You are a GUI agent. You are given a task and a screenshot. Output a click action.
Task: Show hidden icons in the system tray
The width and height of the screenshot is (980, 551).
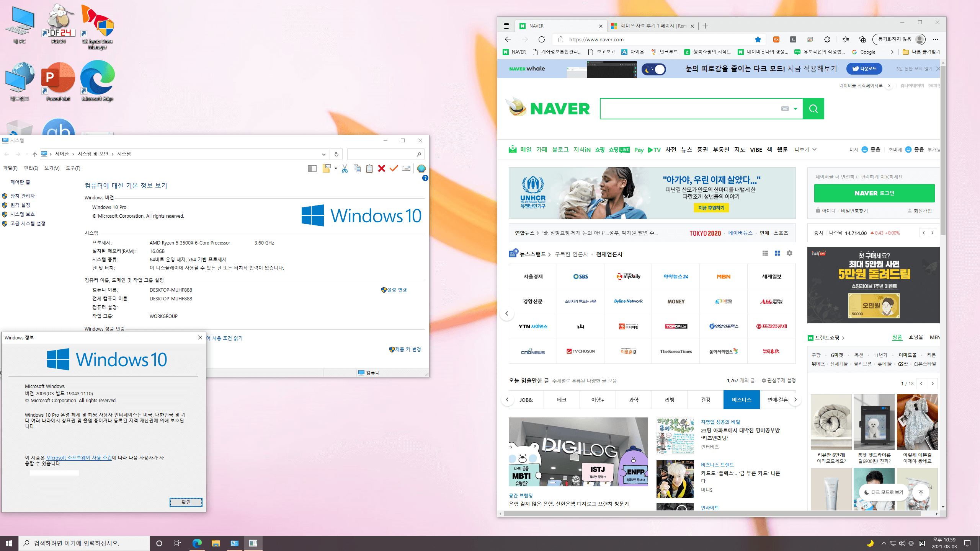[884, 543]
